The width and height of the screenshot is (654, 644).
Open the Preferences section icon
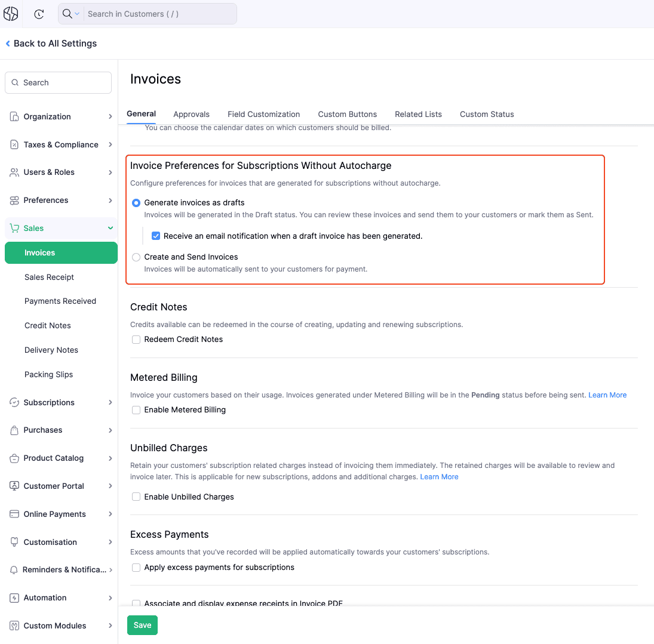click(14, 200)
